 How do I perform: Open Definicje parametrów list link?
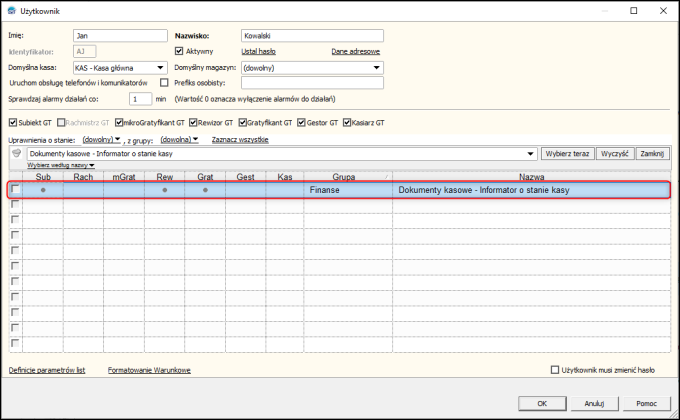47,370
